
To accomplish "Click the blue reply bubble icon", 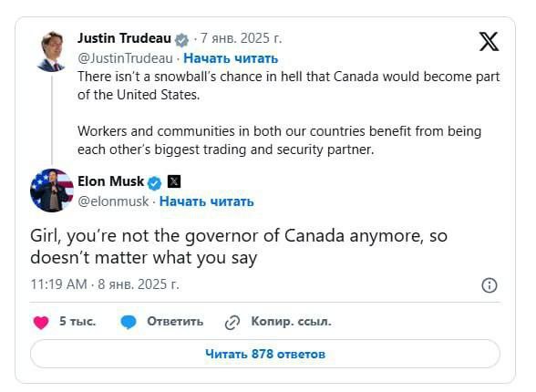I will point(129,322).
